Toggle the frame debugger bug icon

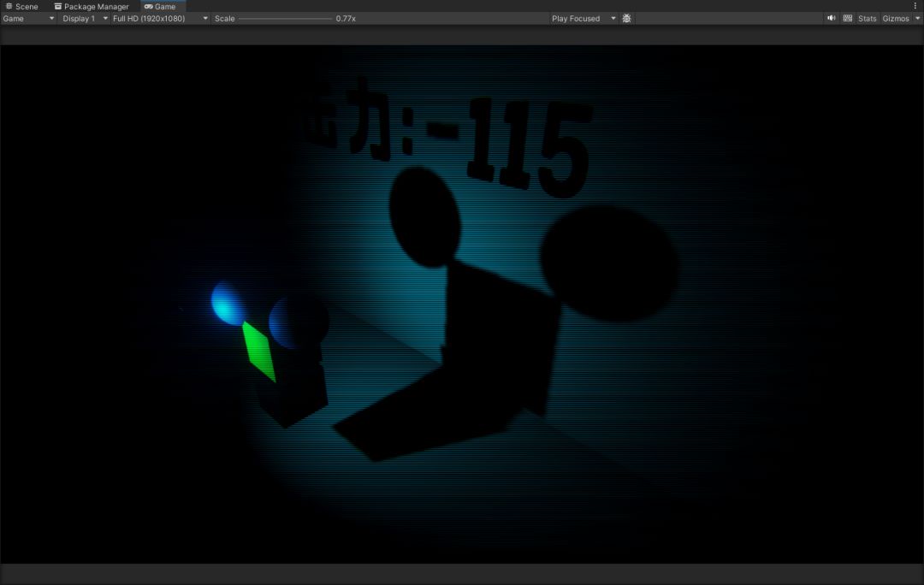pos(626,19)
